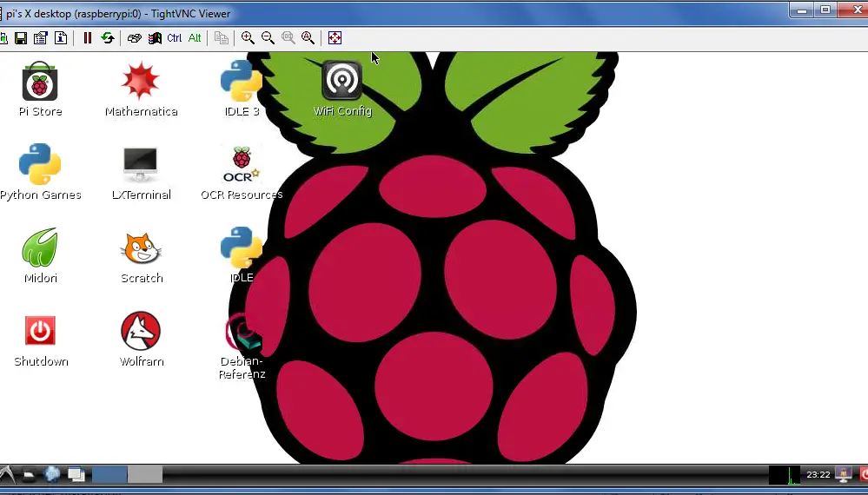Open the Pi Store desktop icon
Screen dimensions: 868x495
click(x=40, y=82)
